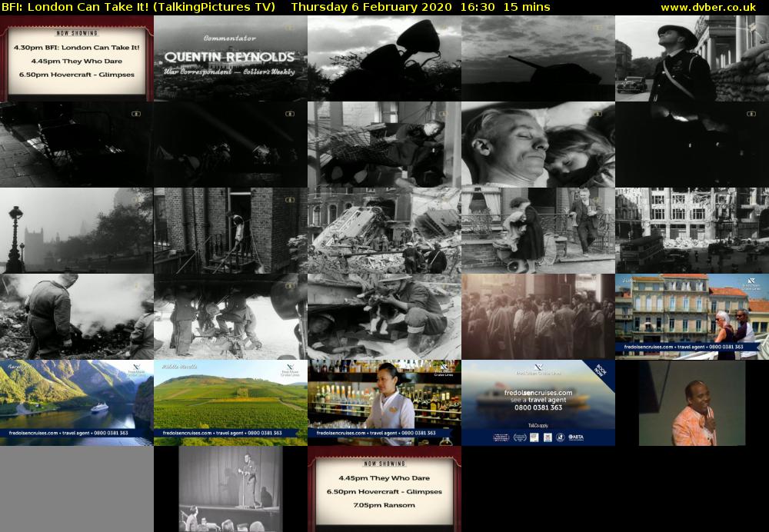Image resolution: width=769 pixels, height=532 pixels.
Task: Click 6.50pm Hovercraft - Glimpses in last card
Action: click(384, 492)
